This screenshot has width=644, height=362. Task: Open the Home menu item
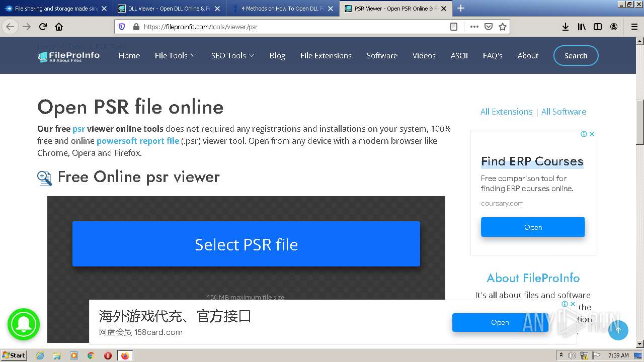[x=129, y=56]
